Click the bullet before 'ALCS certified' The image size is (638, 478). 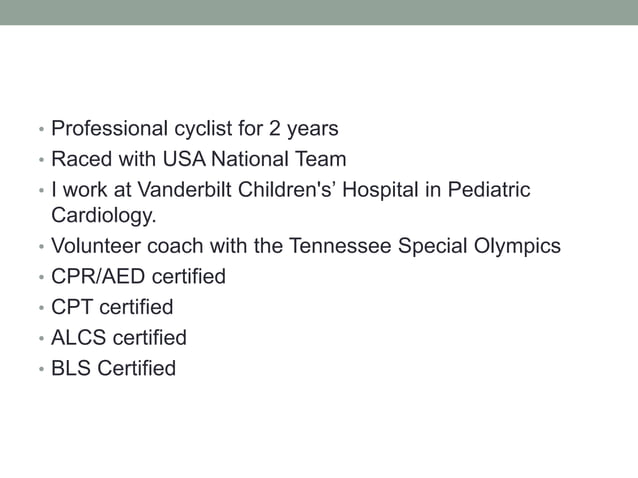point(41,338)
